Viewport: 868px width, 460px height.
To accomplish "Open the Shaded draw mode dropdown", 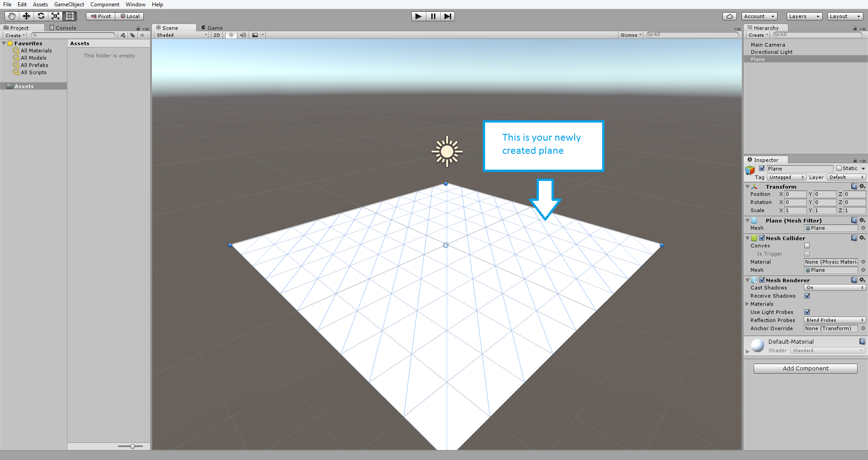I will 181,35.
